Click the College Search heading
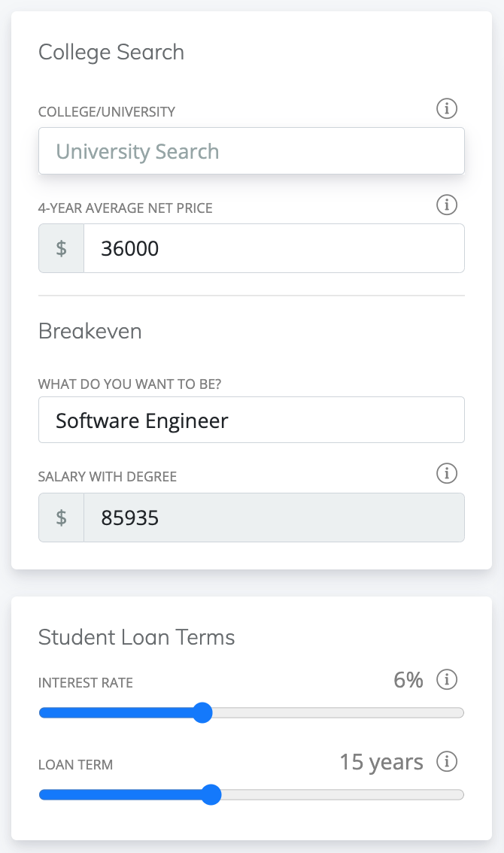 coord(111,52)
